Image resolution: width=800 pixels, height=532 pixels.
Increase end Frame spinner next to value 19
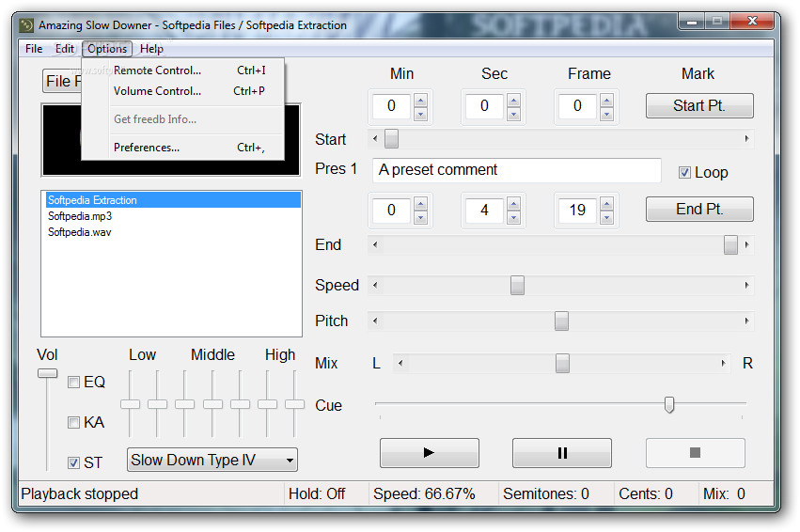606,204
